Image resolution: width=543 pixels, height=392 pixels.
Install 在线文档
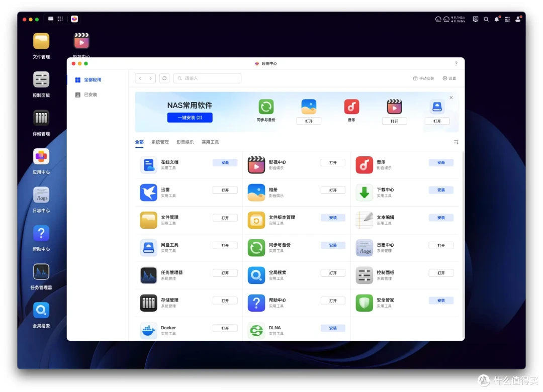click(225, 162)
